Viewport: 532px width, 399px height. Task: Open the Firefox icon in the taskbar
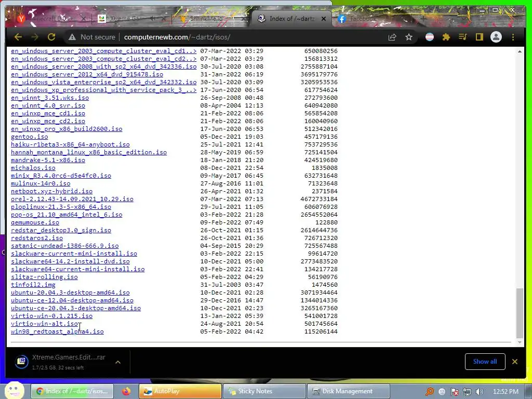(x=127, y=391)
